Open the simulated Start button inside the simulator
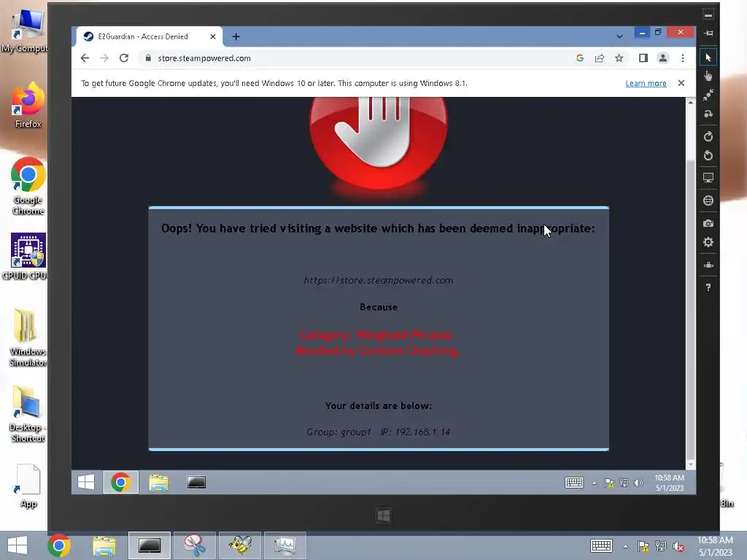Image resolution: width=747 pixels, height=560 pixels. [x=86, y=483]
